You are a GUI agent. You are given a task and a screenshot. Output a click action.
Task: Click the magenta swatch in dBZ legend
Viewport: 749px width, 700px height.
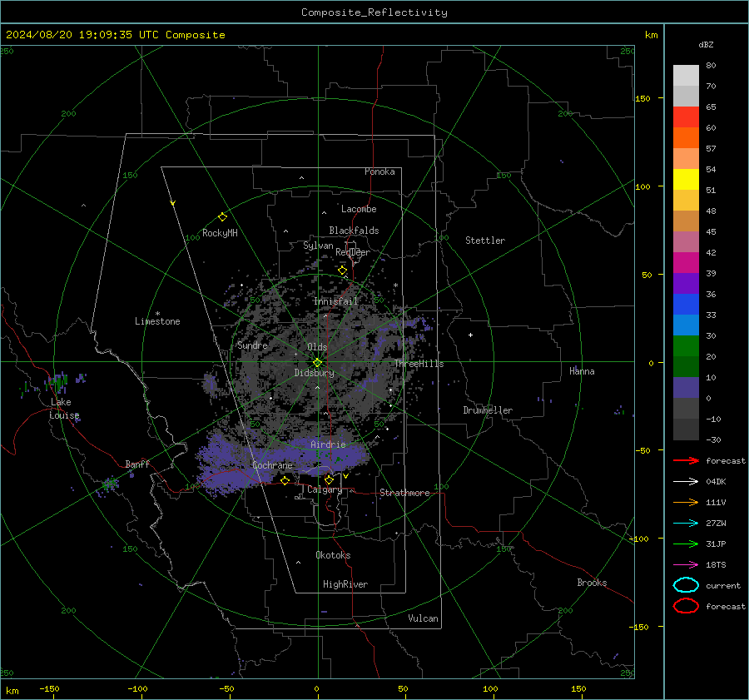[x=686, y=262]
